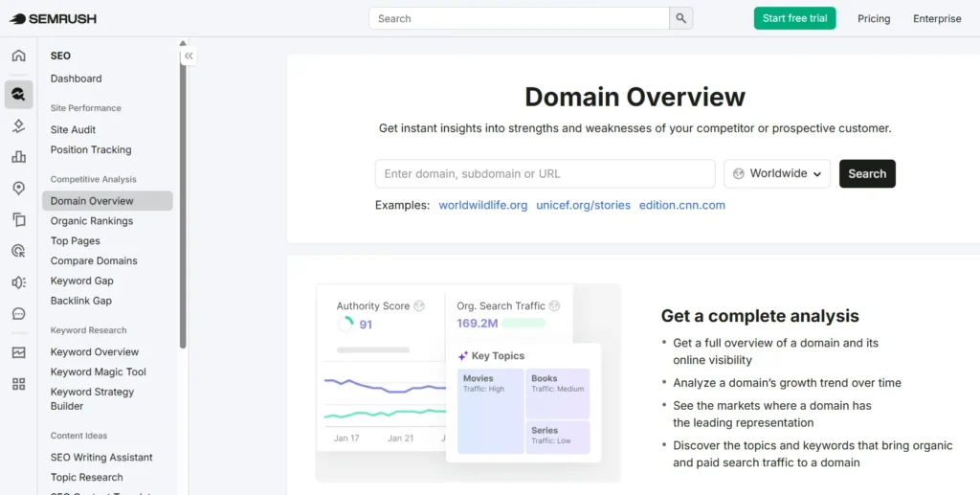This screenshot has height=495, width=980.
Task: Open the app grid icon in rail
Action: 19,384
